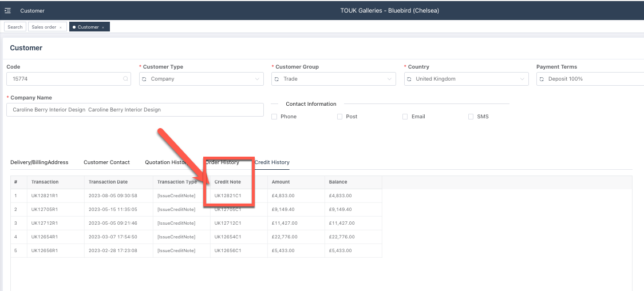Check the Post contact option
The image size is (644, 291).
[339, 117]
